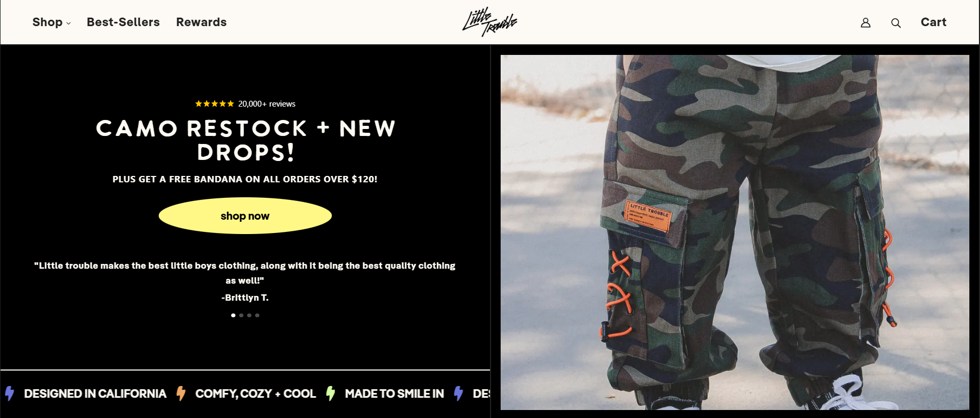Jump to the third testimonial dot
Screen dimensions: 980x418
pos(249,315)
